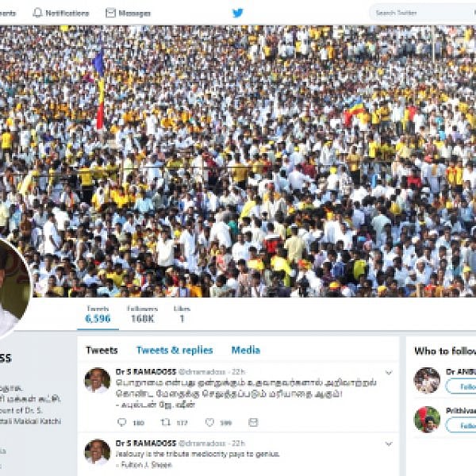Screen dimensions: 476x476
Task: View the Followers 168K count
Action: pos(142,314)
